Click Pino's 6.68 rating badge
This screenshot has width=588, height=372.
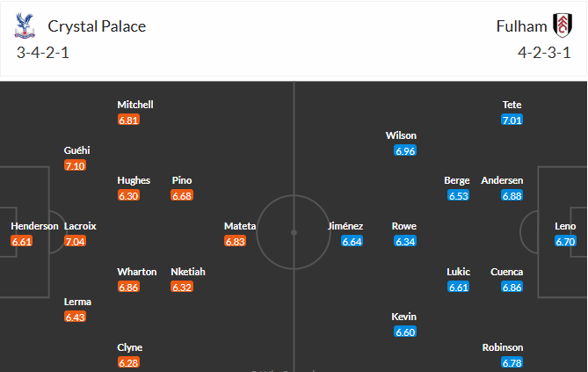tap(182, 195)
